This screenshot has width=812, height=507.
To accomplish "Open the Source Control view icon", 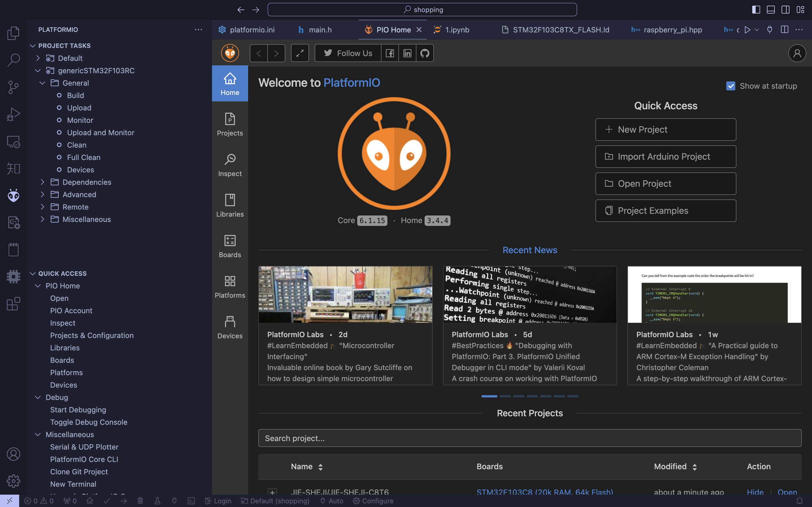I will pyautogui.click(x=14, y=87).
